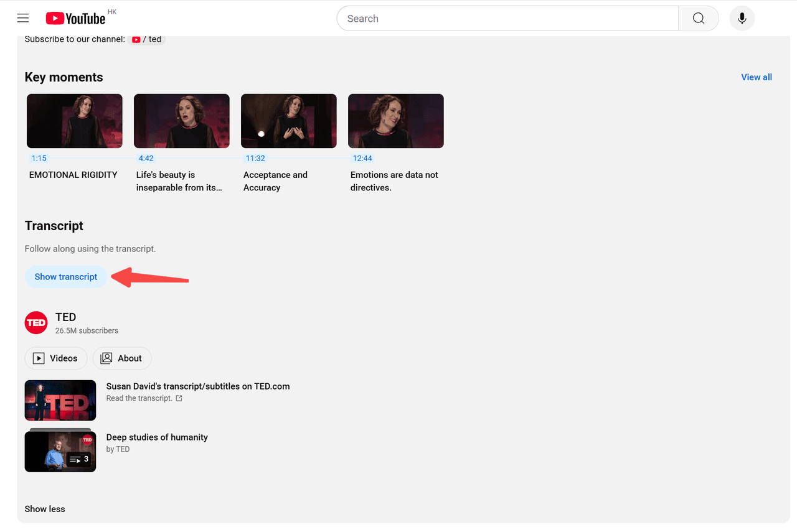
Task: Open TED channel About button
Action: 122,358
